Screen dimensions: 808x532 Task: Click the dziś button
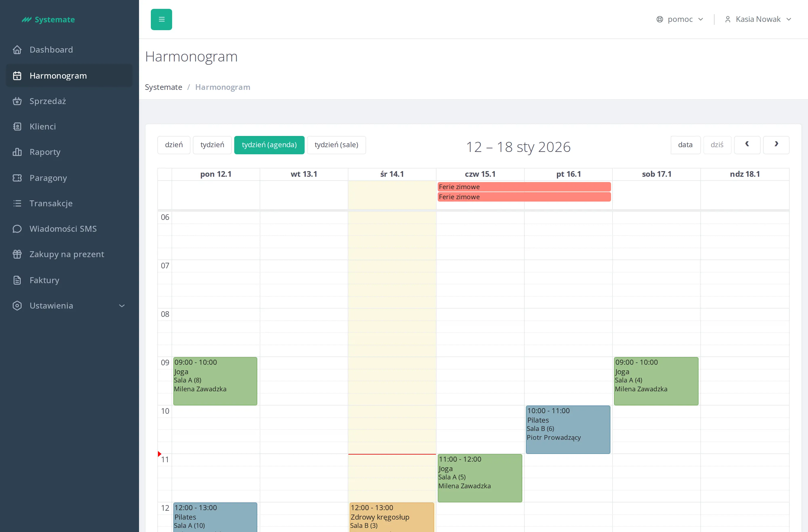(717, 145)
